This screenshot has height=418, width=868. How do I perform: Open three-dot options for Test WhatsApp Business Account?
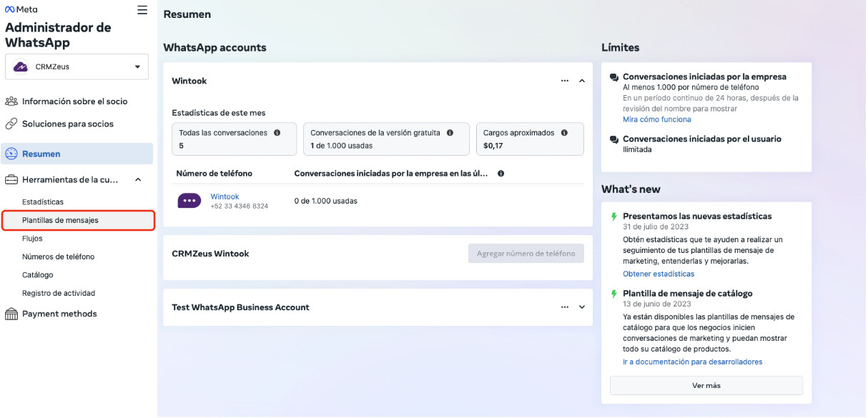[565, 307]
